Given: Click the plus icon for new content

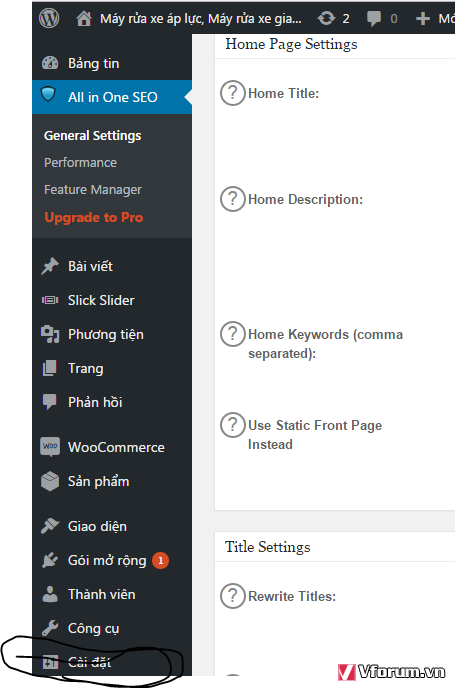Looking at the screenshot, I should click(423, 18).
